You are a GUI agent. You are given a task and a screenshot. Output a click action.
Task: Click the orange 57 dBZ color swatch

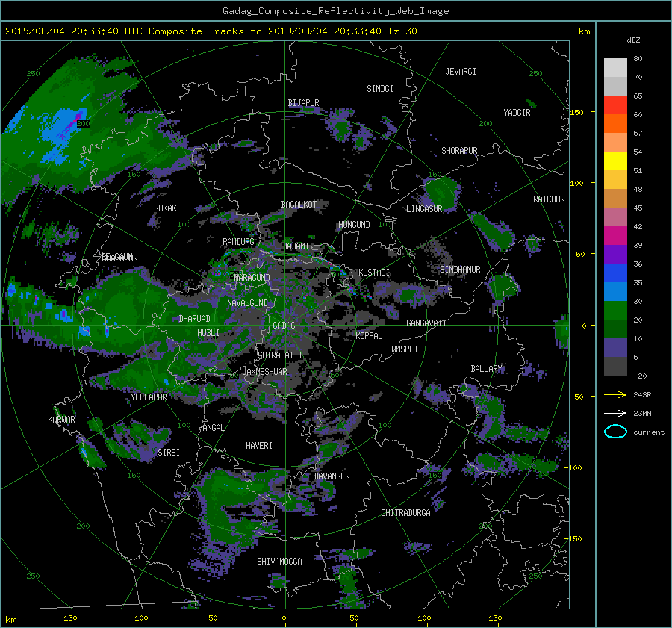[x=615, y=124]
